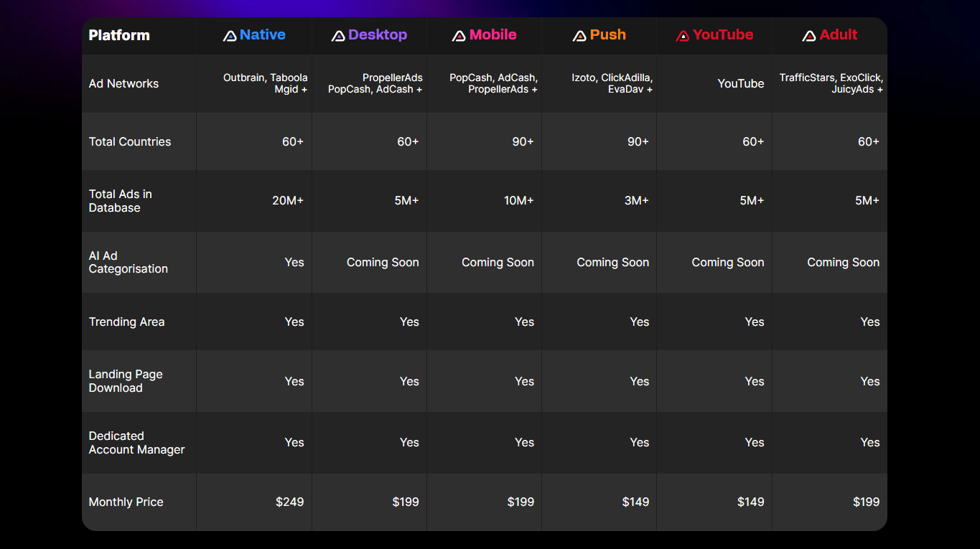The image size is (980, 549).
Task: Click the Monthly Price row label
Action: click(x=126, y=502)
